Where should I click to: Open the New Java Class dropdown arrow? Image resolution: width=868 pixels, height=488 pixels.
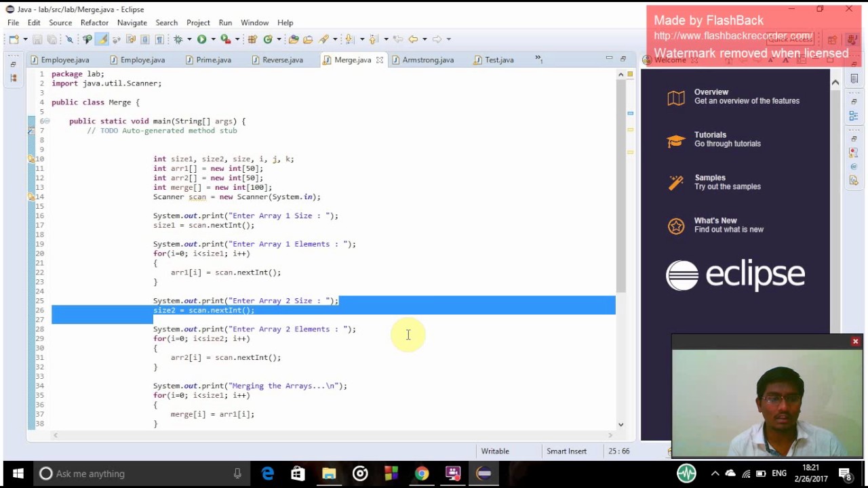[279, 39]
